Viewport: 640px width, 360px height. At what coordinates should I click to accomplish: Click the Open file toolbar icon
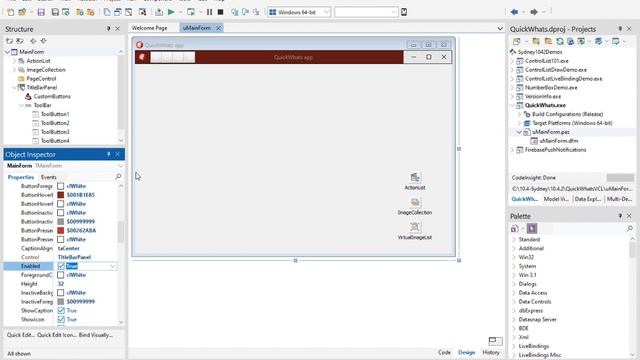click(22, 12)
